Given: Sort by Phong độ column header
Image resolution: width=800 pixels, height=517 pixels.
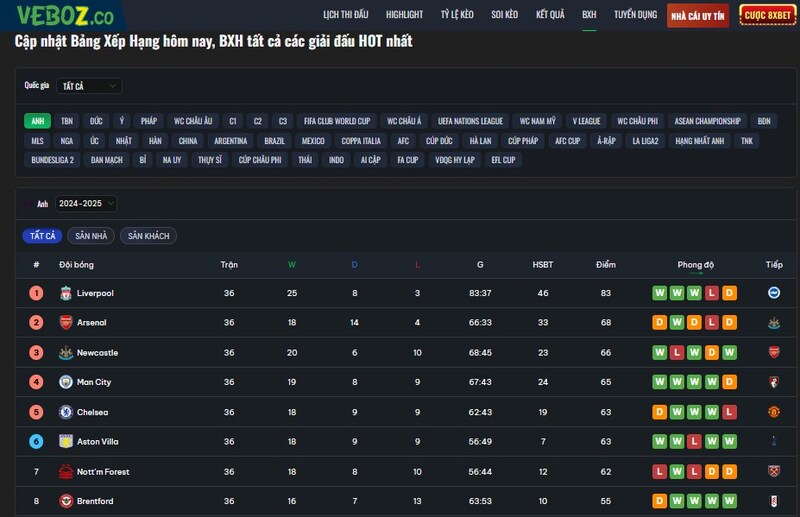Looking at the screenshot, I should pyautogui.click(x=695, y=264).
